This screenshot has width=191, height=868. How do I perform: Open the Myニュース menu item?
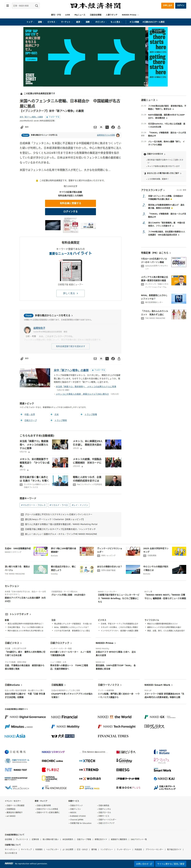pos(80,15)
